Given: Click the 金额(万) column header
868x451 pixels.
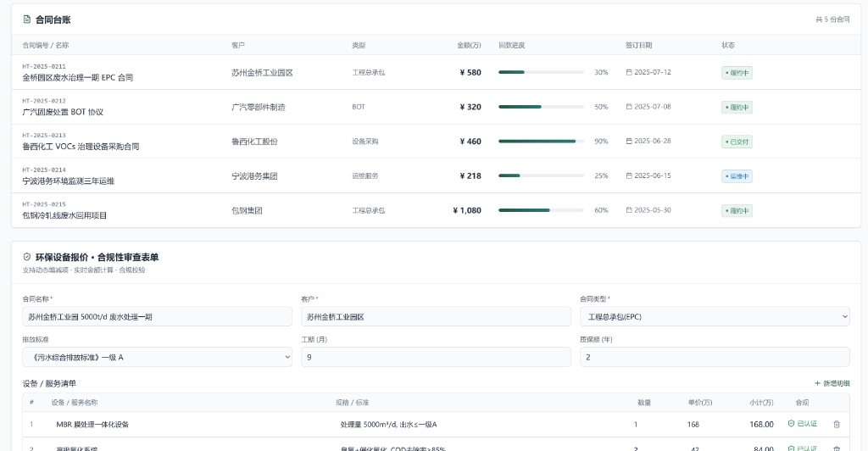Looking at the screenshot, I should click(x=469, y=45).
